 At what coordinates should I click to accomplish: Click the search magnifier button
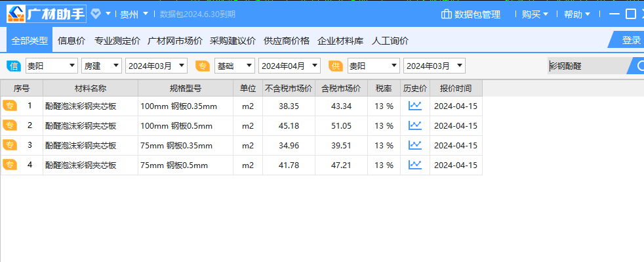(639, 66)
